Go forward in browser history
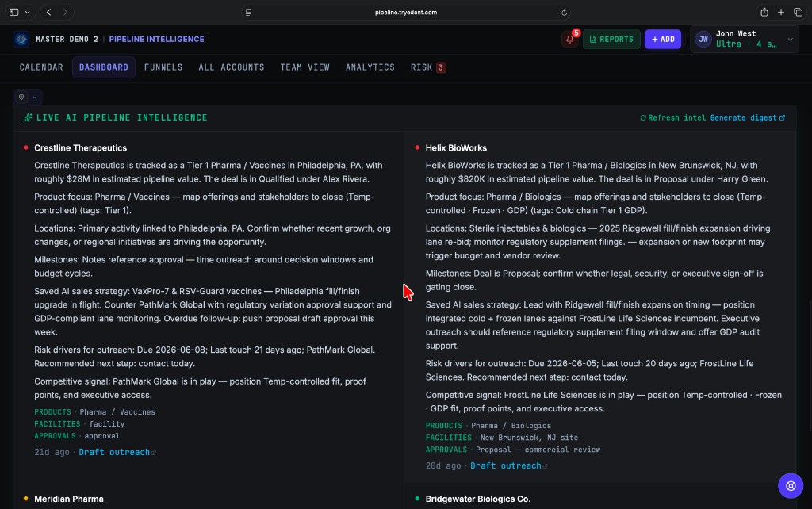 (65, 12)
